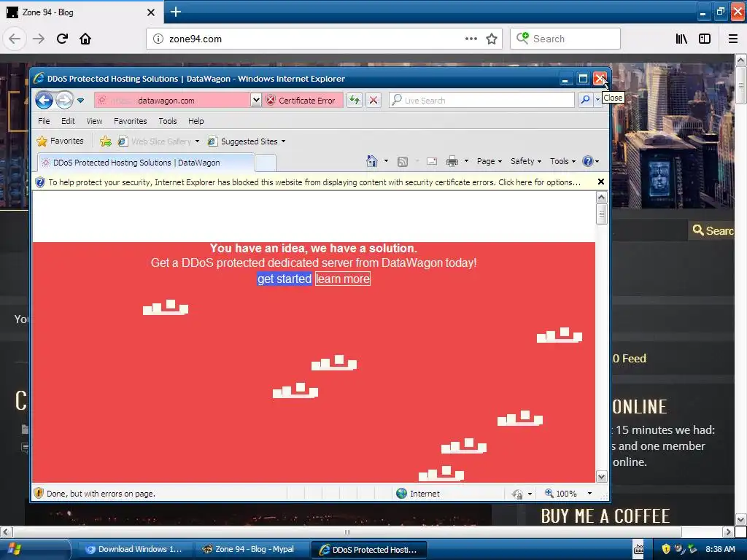Click the get started link

tap(285, 279)
